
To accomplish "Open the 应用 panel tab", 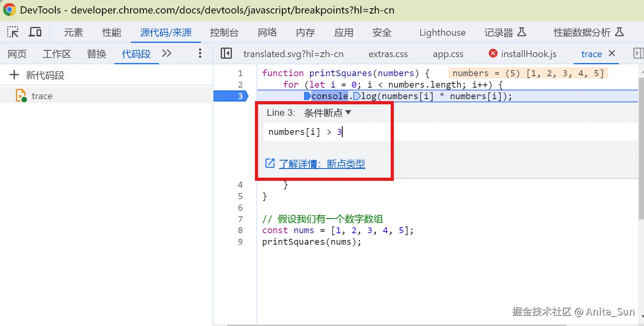I will click(x=344, y=33).
